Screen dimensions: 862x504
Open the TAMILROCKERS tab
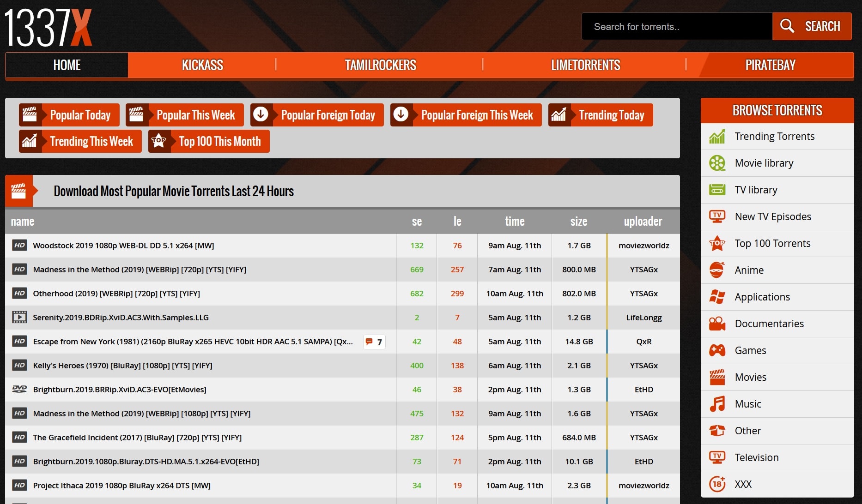(x=380, y=65)
